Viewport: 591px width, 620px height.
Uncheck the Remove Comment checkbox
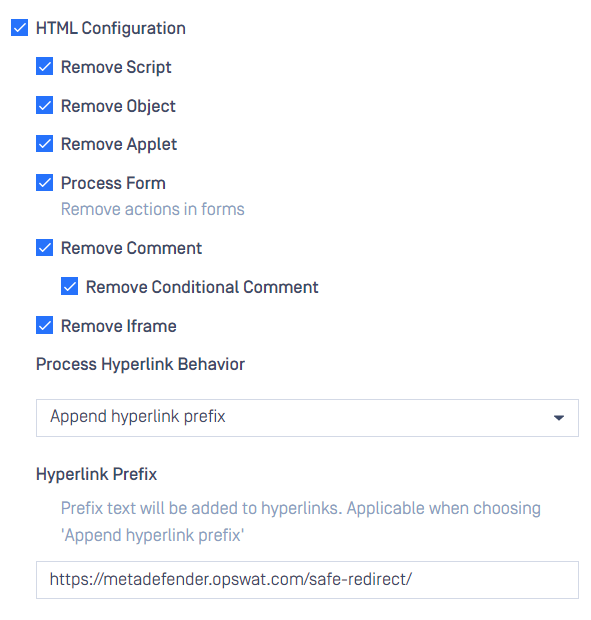click(44, 248)
